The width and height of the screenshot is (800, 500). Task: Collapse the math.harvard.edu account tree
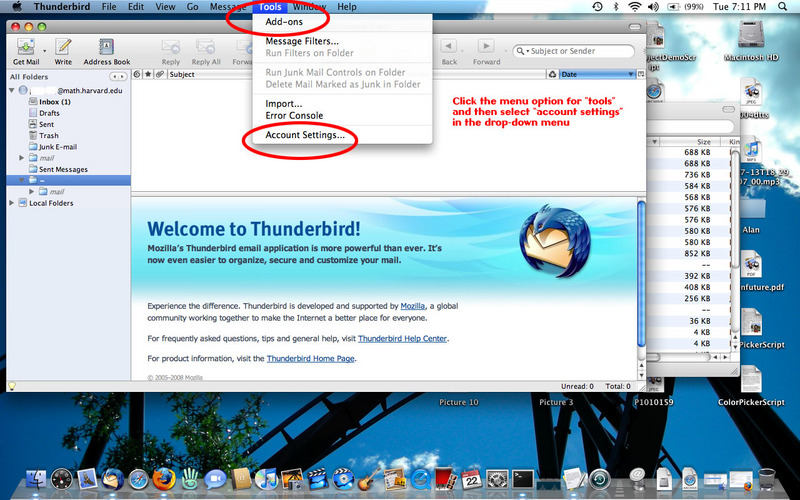pyautogui.click(x=12, y=90)
